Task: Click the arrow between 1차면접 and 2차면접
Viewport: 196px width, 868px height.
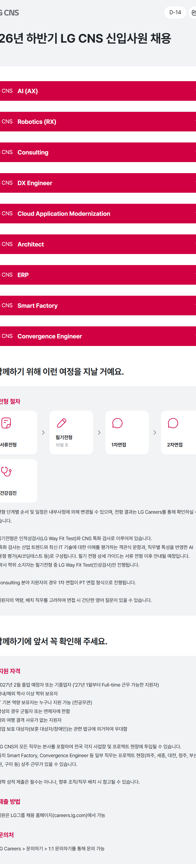Action: [x=155, y=432]
